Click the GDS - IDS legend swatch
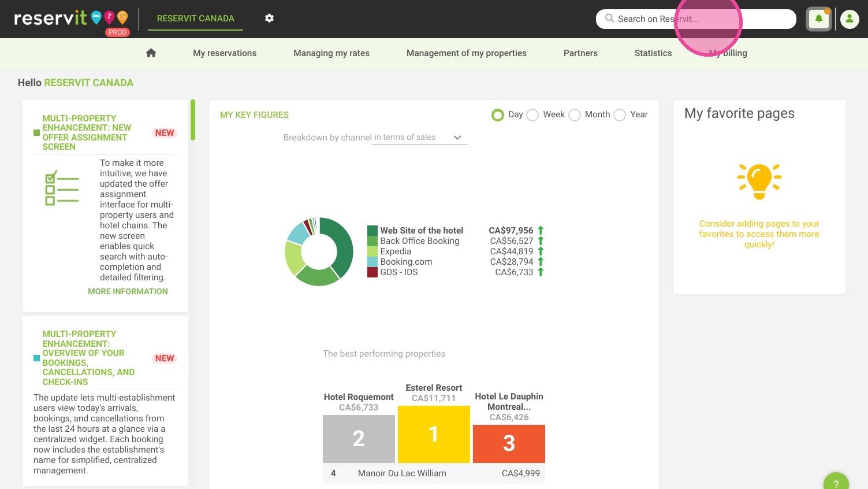Screen dimensions: 868x489 point(372,272)
